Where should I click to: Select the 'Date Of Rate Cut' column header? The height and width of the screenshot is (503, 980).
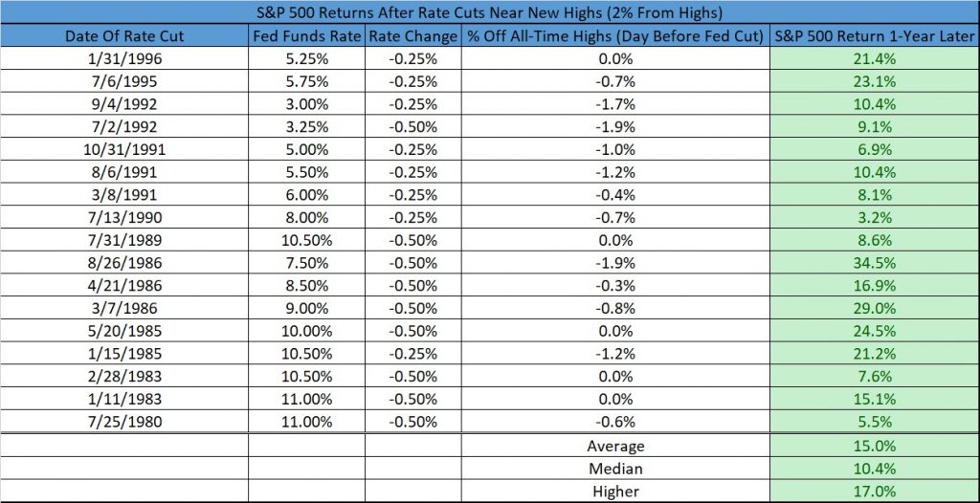pos(124,36)
